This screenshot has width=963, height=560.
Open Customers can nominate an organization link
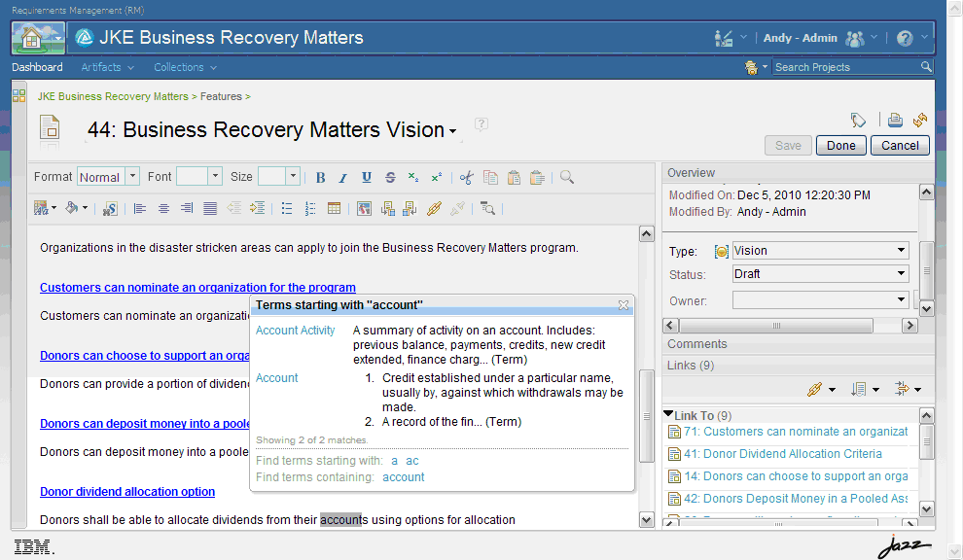tap(197, 288)
